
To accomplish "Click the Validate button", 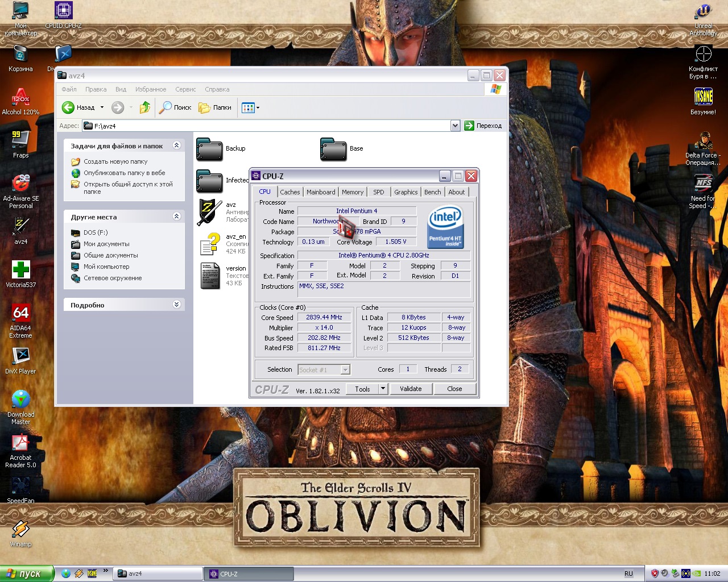I will [x=411, y=389].
